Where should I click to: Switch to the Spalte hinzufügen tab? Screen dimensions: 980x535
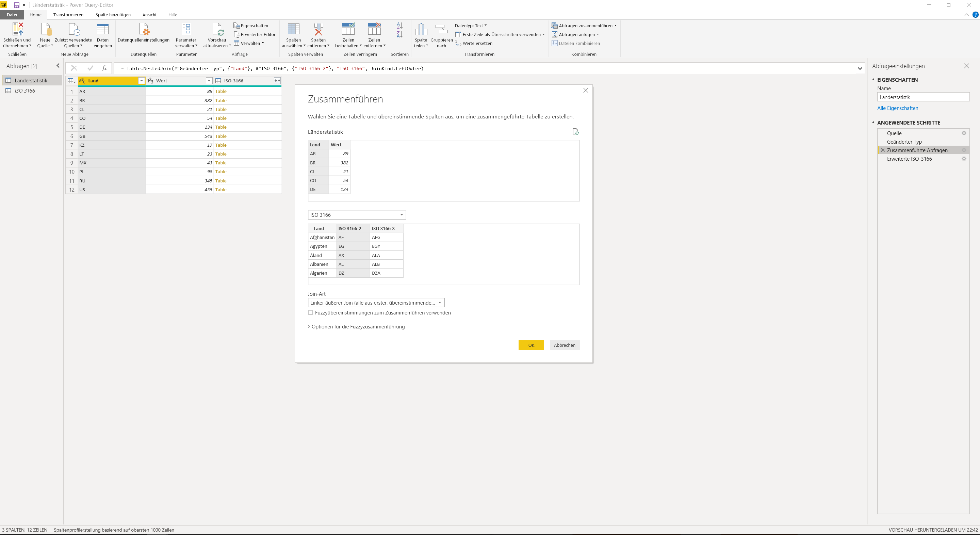113,14
